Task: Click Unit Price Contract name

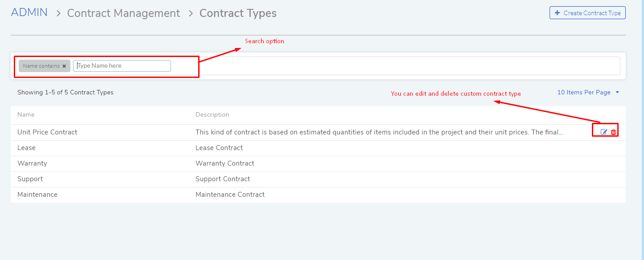Action: (x=47, y=132)
